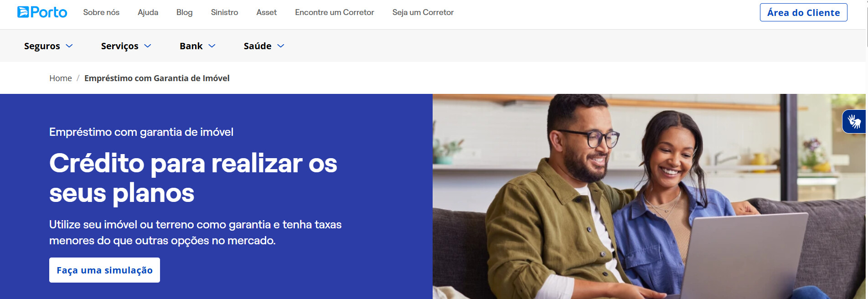This screenshot has height=299, width=868.
Task: Click the Crédito para realizar os seus planos heading
Action: coord(193,178)
